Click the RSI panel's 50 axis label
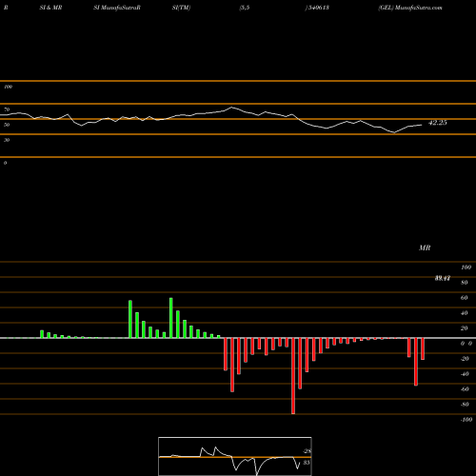 7,125
